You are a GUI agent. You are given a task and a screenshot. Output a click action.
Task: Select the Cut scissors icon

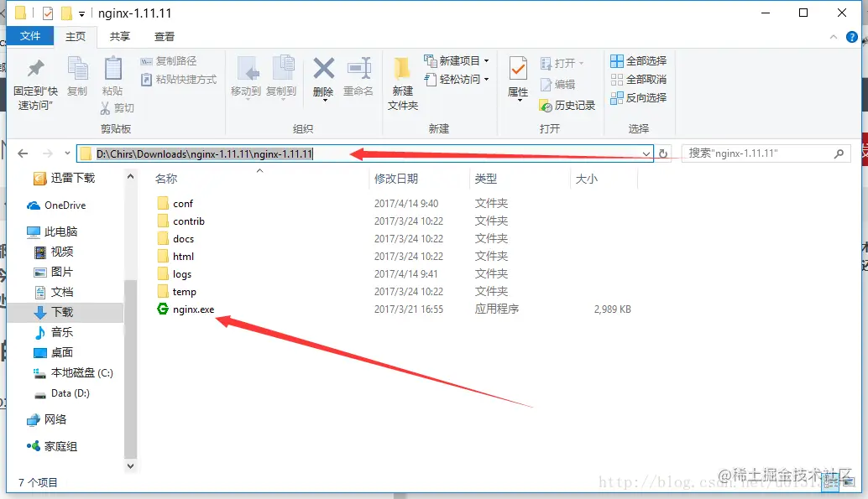point(105,108)
